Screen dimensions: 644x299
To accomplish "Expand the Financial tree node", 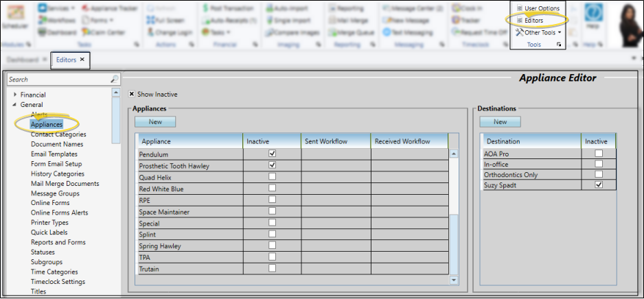I will pyautogui.click(x=13, y=95).
